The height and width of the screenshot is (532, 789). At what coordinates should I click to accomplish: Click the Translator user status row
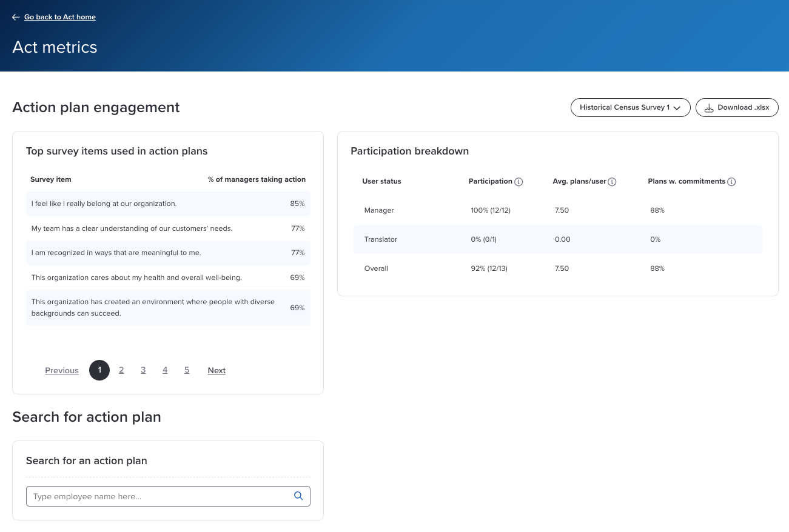[558, 239]
